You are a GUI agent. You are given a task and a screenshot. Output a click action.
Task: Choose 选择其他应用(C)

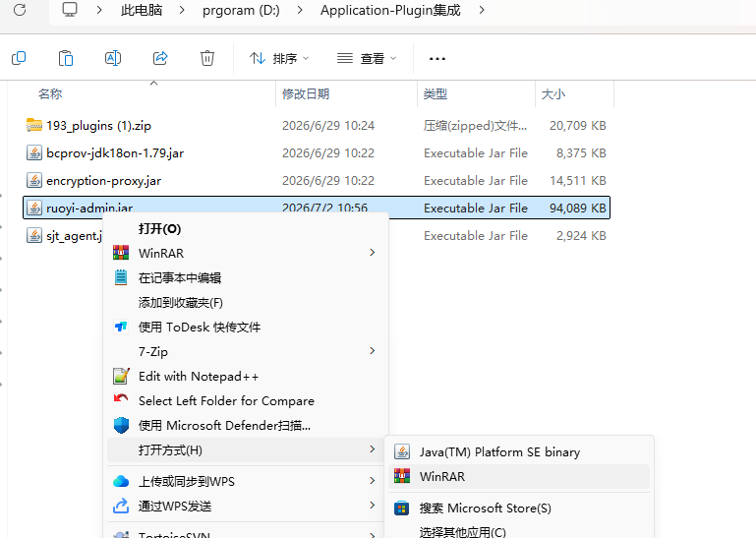pos(519,532)
